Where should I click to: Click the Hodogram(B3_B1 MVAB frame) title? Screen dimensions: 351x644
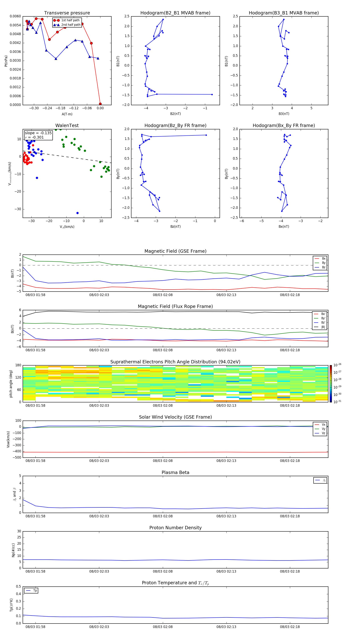[284, 13]
